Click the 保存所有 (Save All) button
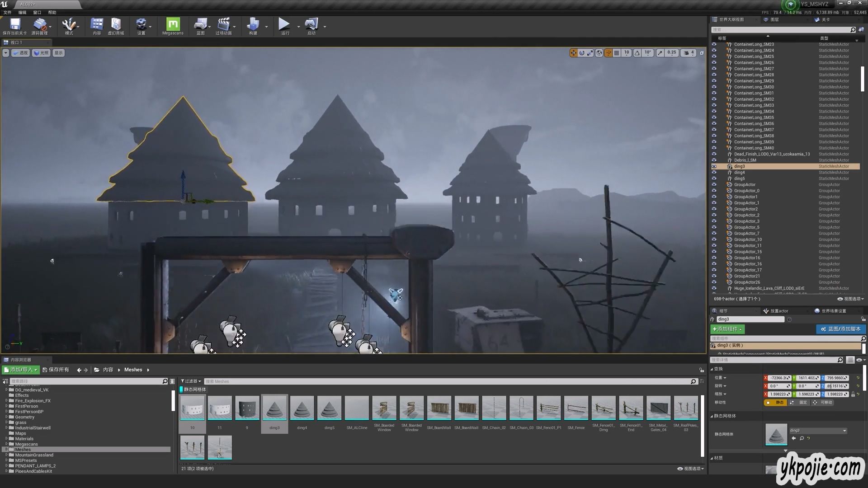868x488 pixels. 56,370
